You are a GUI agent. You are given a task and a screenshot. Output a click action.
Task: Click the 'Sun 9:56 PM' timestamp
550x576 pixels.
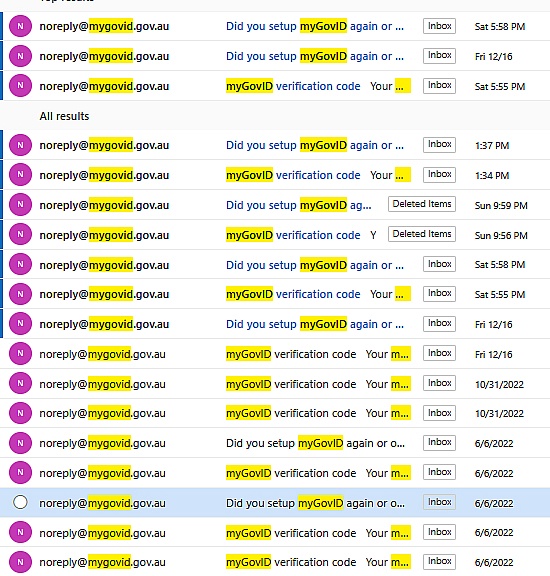pyautogui.click(x=501, y=235)
